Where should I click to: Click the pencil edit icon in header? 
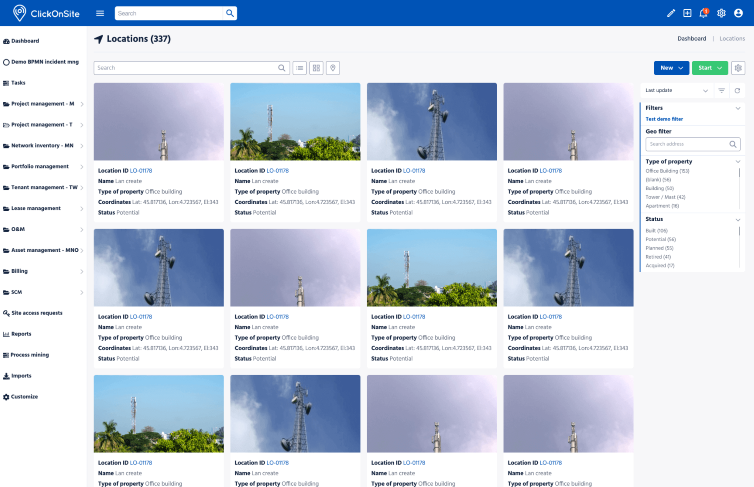671,13
